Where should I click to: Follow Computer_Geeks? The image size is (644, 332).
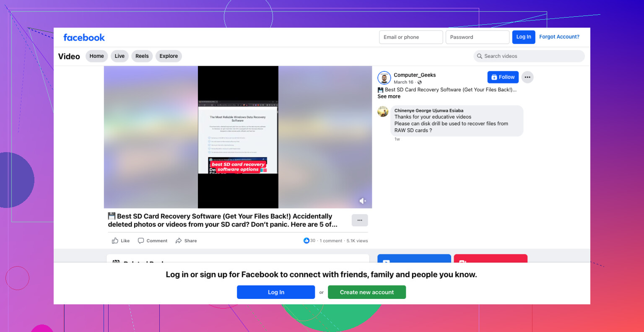503,77
